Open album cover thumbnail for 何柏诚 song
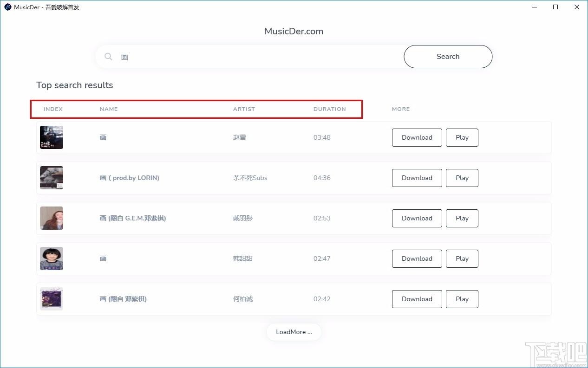 (52, 299)
